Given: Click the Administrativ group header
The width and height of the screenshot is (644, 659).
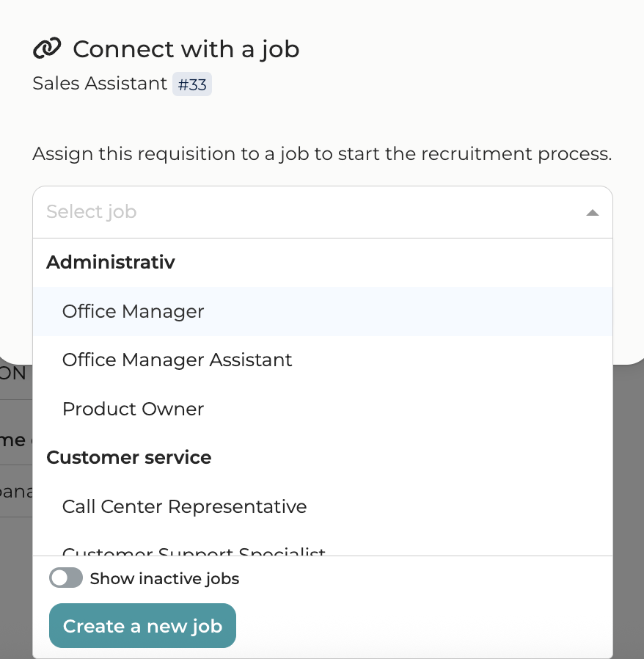Looking at the screenshot, I should (111, 262).
